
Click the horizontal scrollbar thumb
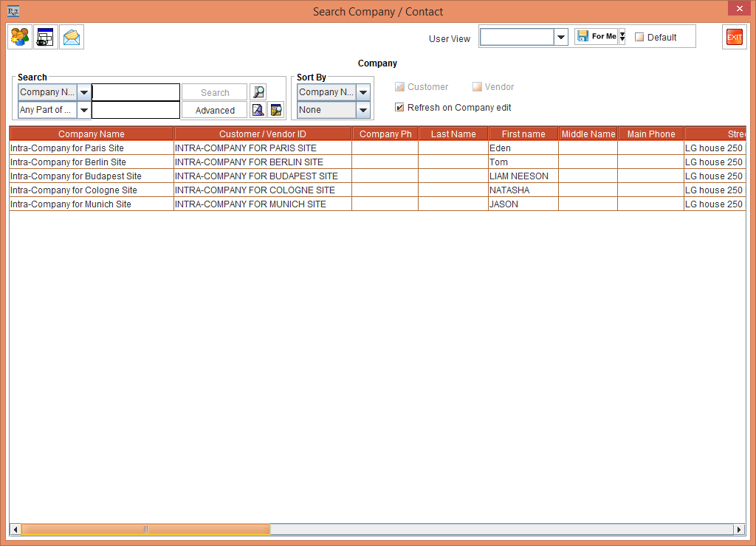click(145, 529)
